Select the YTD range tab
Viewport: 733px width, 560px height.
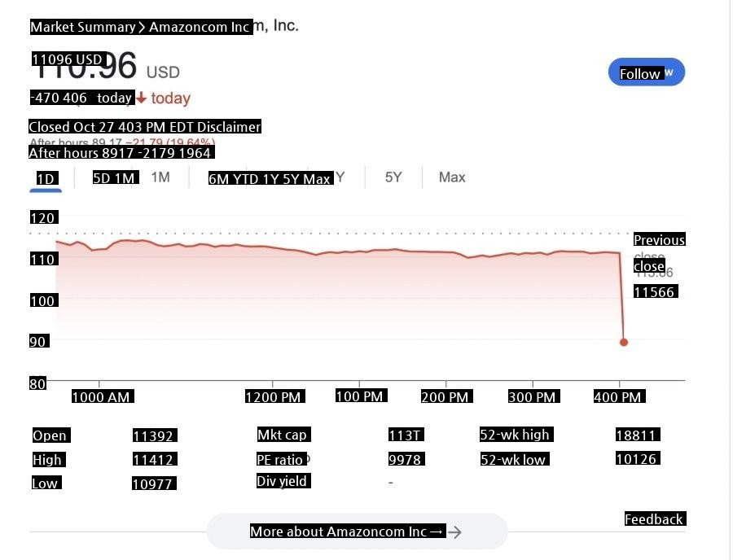pos(274,178)
